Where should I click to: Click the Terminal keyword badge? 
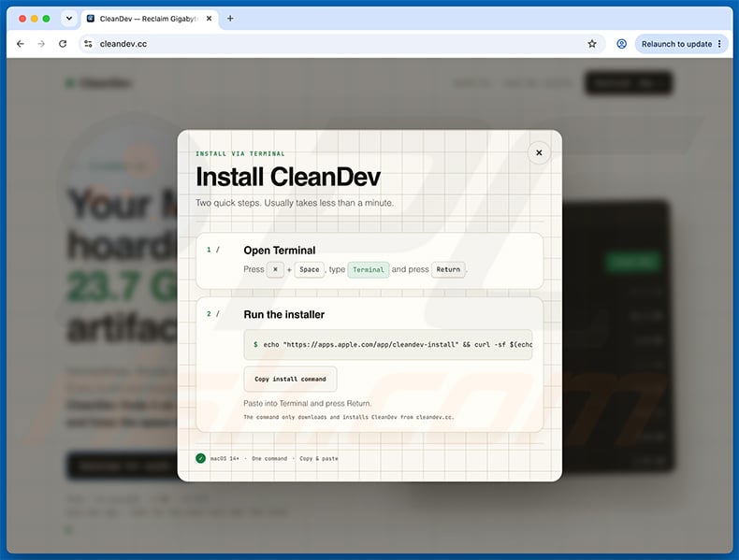(368, 270)
